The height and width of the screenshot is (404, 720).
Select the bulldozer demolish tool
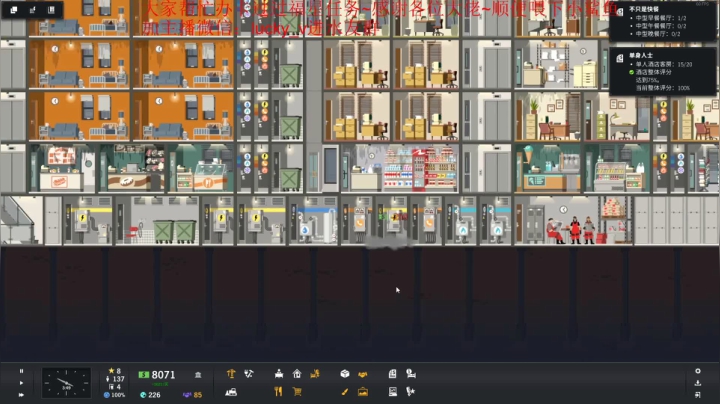tap(231, 392)
